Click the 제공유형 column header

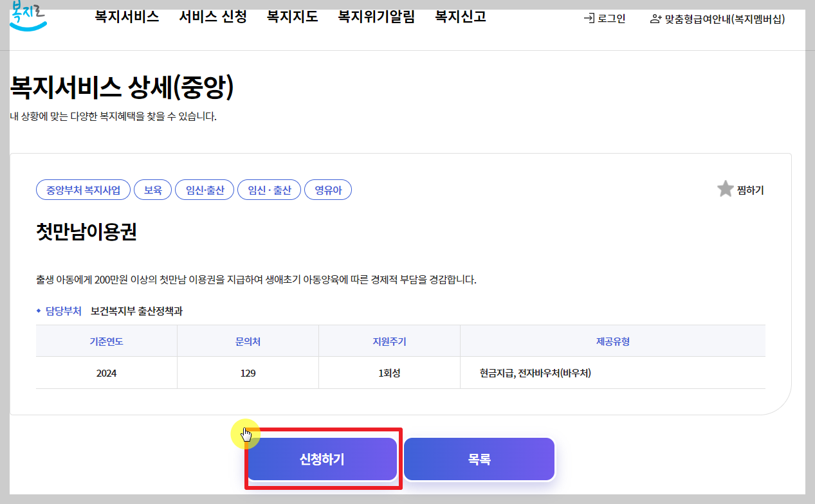click(613, 341)
